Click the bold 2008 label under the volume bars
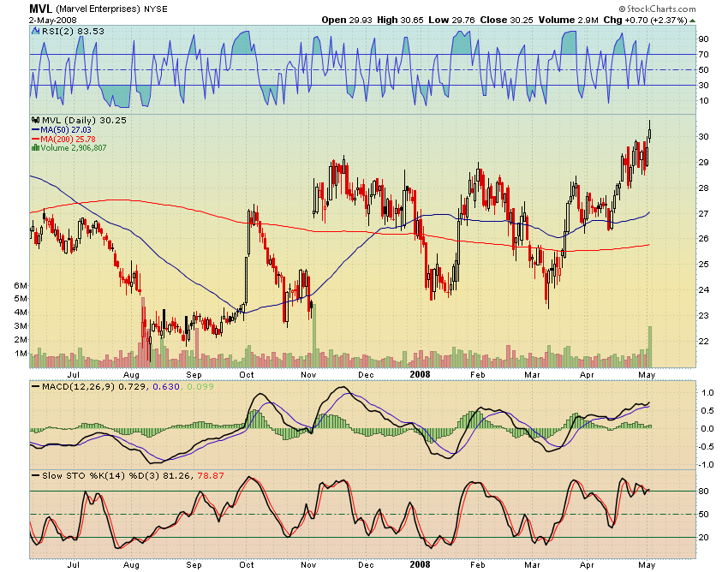The image size is (728, 572). point(420,374)
